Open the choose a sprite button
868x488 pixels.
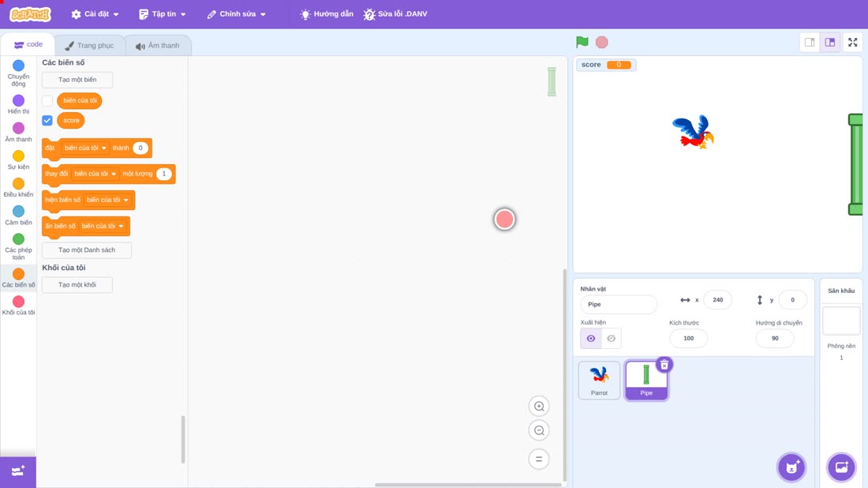click(791, 467)
